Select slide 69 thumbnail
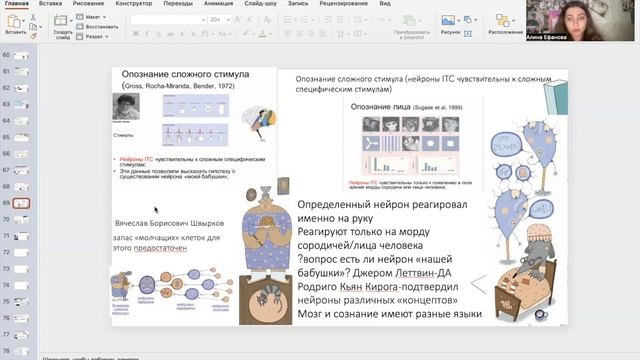The height and width of the screenshot is (360, 640). (21, 203)
